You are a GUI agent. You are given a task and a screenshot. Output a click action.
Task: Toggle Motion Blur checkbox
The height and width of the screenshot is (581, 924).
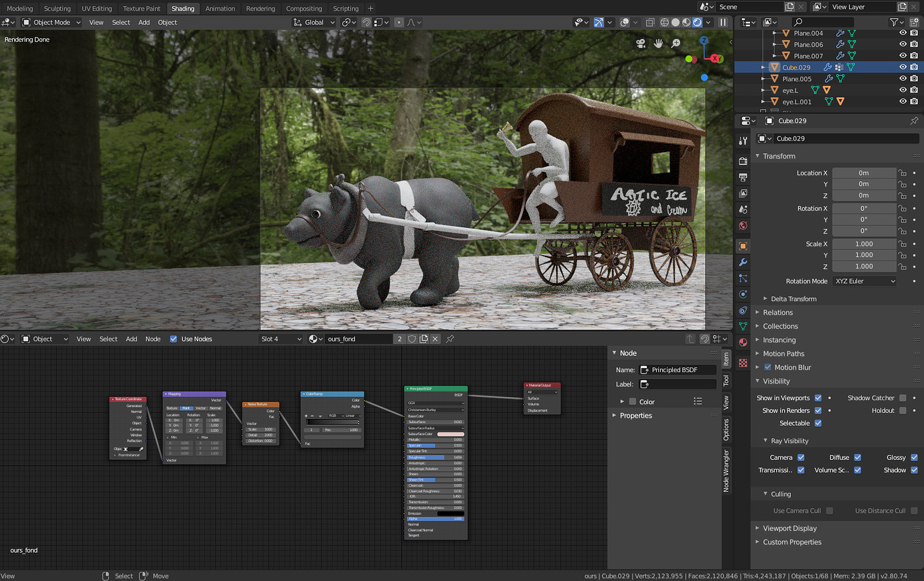tap(767, 367)
